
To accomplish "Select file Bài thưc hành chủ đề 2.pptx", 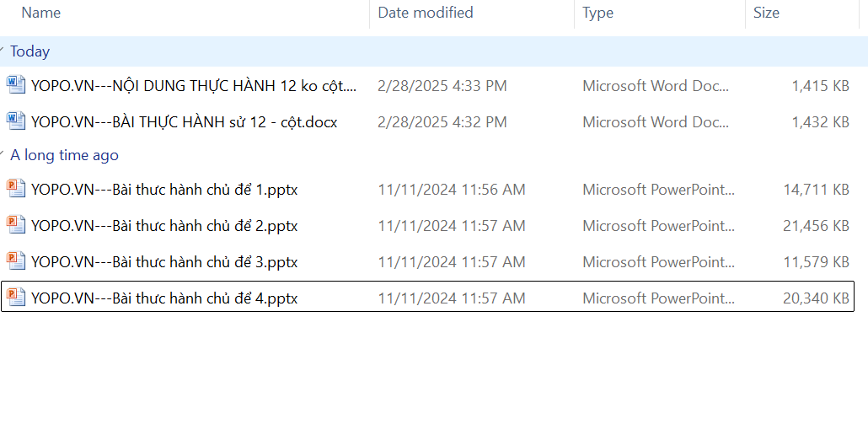I will pyautogui.click(x=164, y=226).
